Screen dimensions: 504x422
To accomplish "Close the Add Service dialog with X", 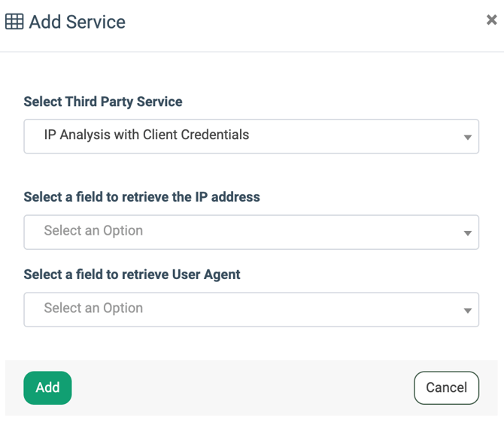I will point(491,20).
